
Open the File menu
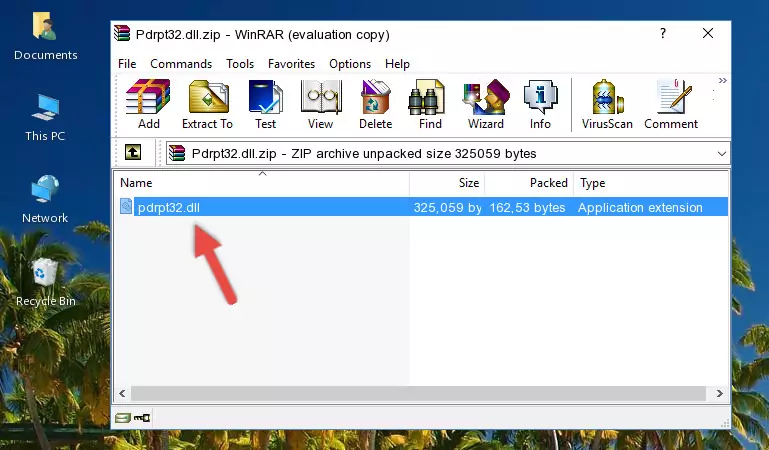tap(127, 64)
